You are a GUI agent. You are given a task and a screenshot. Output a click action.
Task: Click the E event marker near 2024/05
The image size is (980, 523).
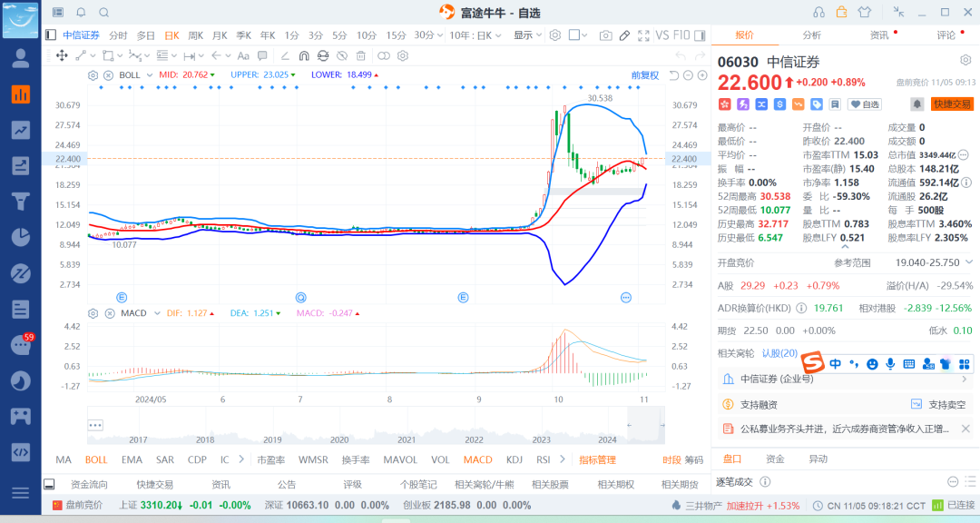122,298
